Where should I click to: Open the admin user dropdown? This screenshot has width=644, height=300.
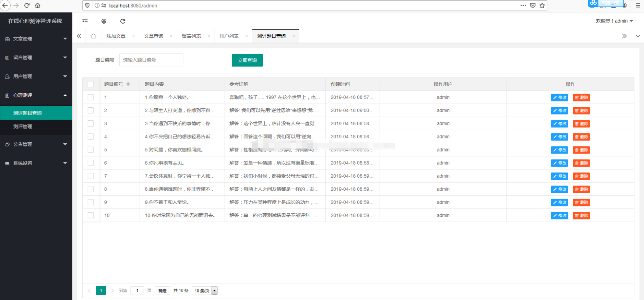pyautogui.click(x=615, y=21)
